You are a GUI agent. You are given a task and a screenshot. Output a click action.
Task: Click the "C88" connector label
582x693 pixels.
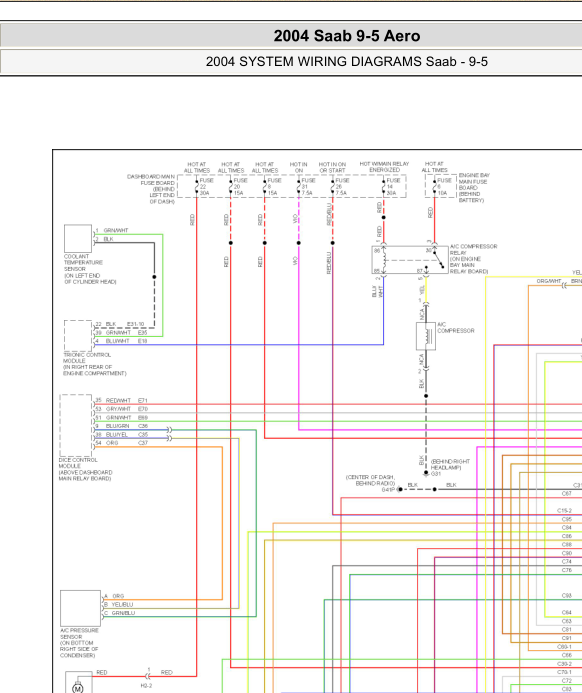coord(567,544)
